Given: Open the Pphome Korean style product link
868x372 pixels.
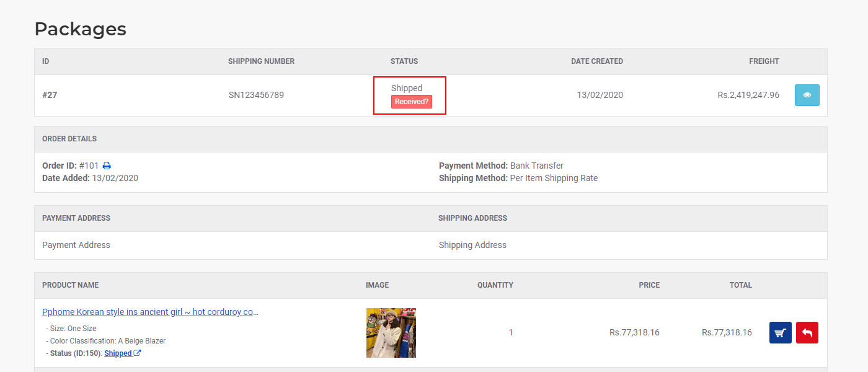Looking at the screenshot, I should pos(151,312).
